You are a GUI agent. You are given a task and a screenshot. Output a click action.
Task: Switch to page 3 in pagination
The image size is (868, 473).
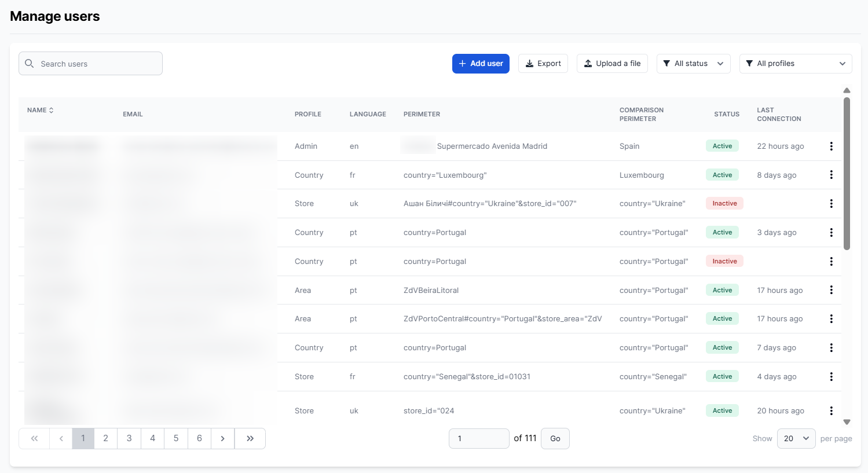(129, 438)
